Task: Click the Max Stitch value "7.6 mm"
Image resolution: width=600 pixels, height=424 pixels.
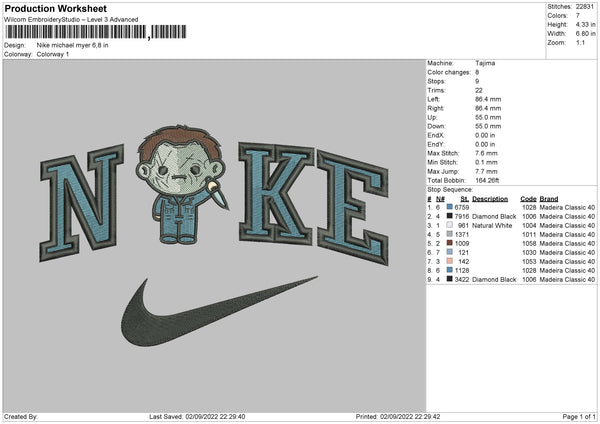Action: click(486, 153)
